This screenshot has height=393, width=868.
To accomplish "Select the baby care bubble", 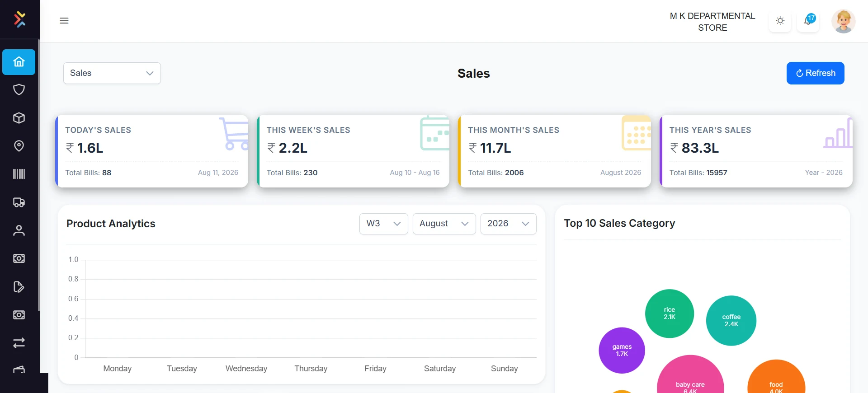I will point(690,375).
